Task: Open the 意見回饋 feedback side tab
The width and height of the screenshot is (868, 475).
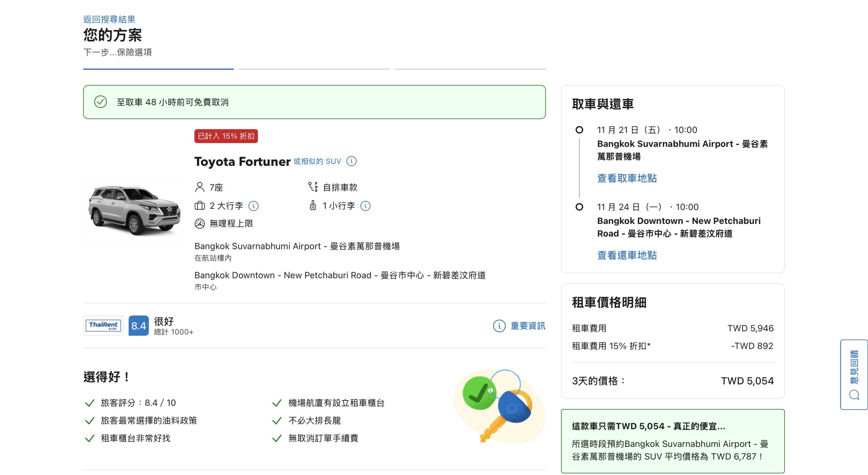Action: click(x=854, y=368)
